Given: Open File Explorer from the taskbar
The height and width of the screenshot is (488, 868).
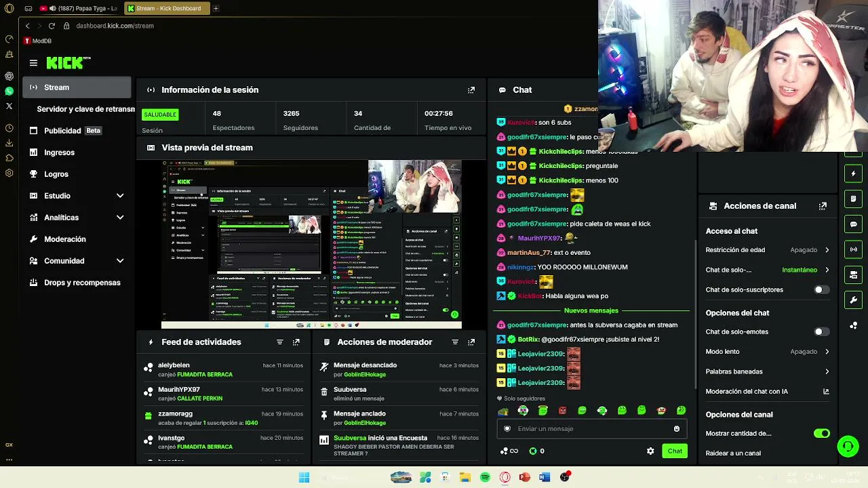Looking at the screenshot, I should 465,477.
